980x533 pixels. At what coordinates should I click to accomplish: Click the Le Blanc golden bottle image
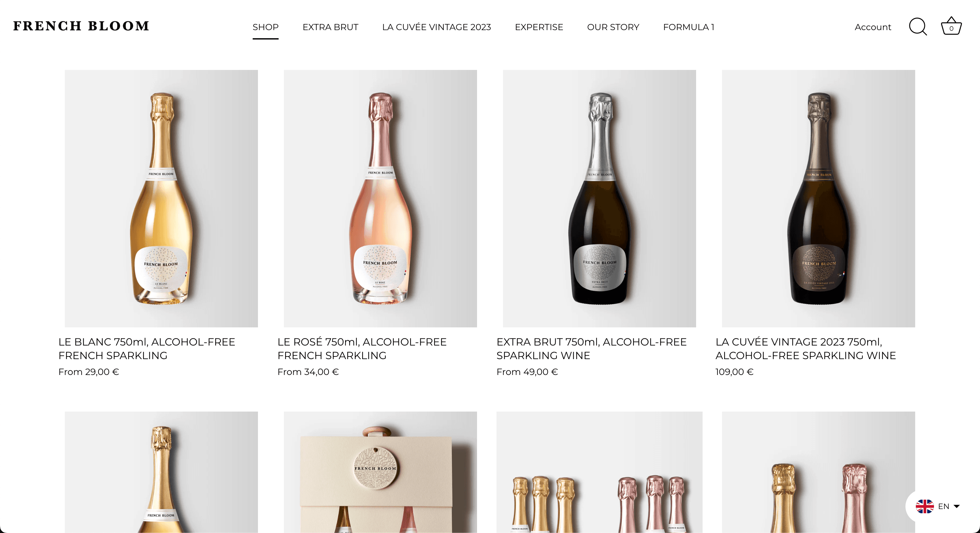click(x=161, y=198)
